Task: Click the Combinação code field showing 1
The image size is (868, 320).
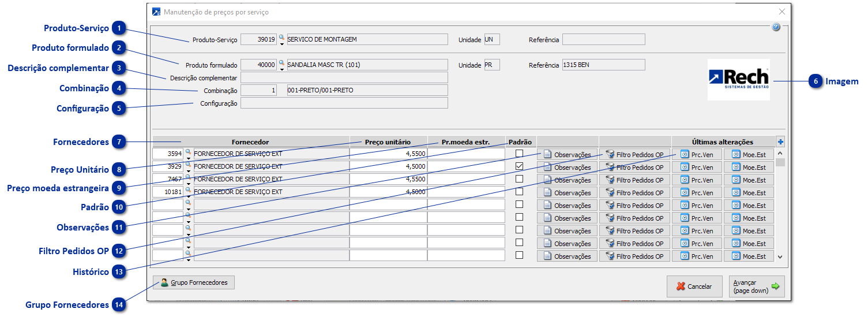Action: [x=258, y=90]
